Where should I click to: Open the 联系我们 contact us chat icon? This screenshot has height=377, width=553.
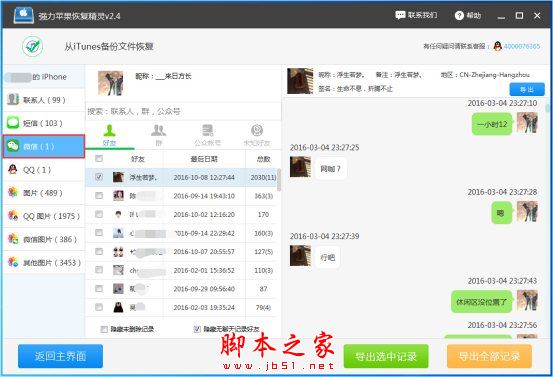click(x=400, y=15)
